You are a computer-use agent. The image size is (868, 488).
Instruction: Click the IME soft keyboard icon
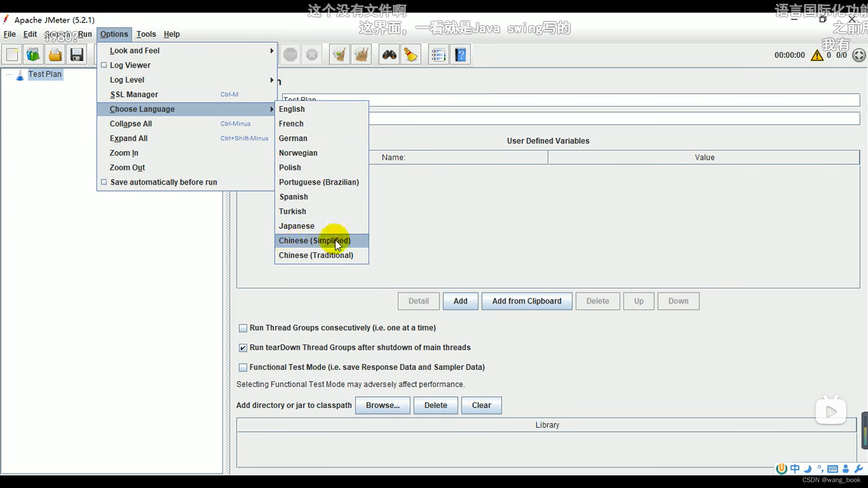point(833,469)
